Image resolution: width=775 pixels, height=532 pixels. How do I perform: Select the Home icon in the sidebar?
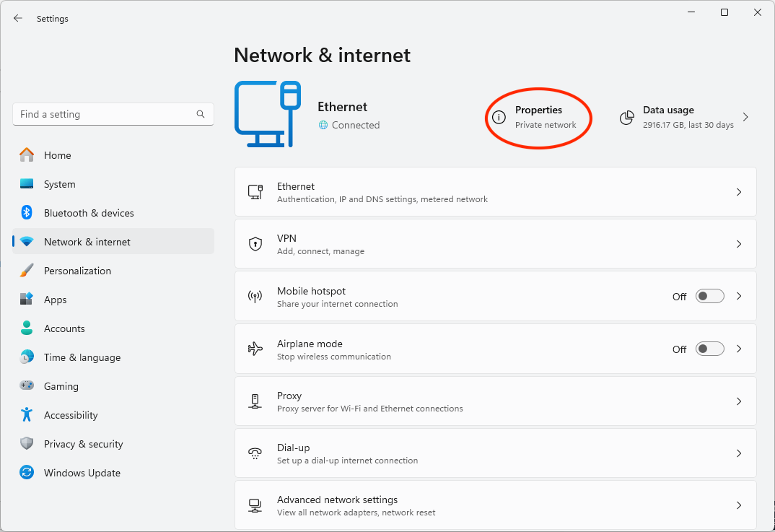pos(29,154)
